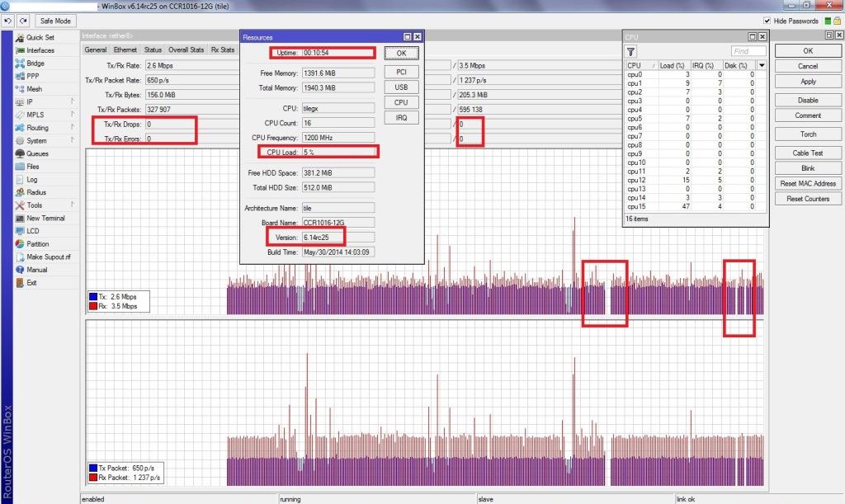The height and width of the screenshot is (504, 845).
Task: Toggle Hide Passwords checkbox
Action: [x=767, y=21]
